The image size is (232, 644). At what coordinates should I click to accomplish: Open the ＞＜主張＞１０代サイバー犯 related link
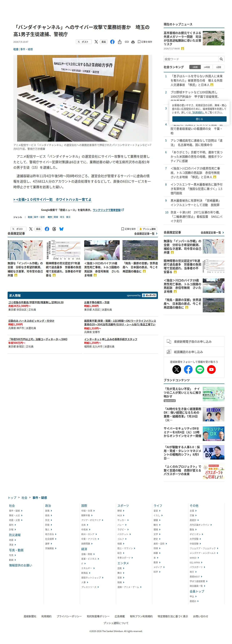tap(52, 199)
